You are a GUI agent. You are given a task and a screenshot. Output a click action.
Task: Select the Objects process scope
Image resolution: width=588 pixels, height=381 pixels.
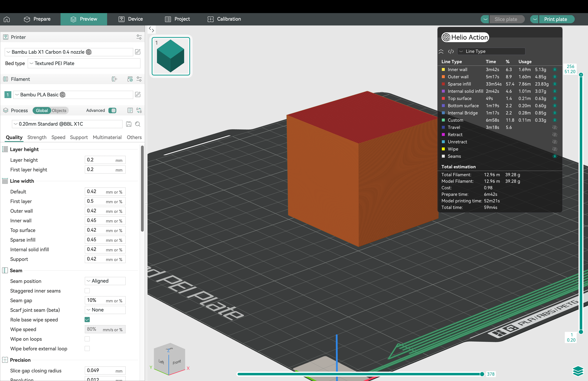click(59, 110)
